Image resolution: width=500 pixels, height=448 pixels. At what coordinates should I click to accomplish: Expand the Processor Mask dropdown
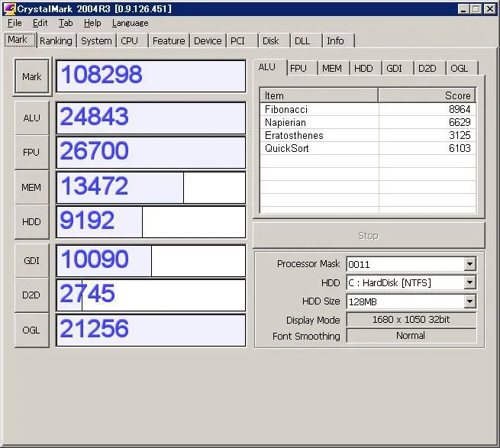click(x=469, y=264)
